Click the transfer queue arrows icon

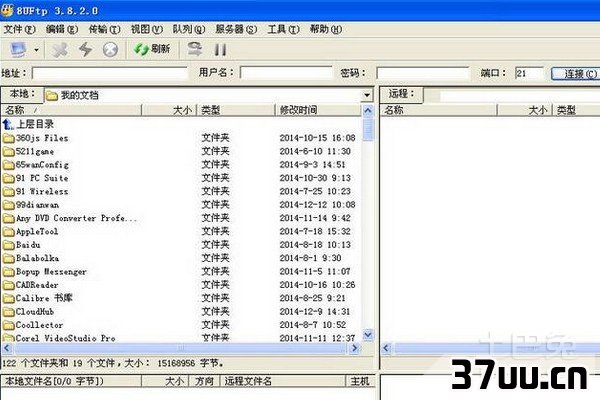[195, 49]
